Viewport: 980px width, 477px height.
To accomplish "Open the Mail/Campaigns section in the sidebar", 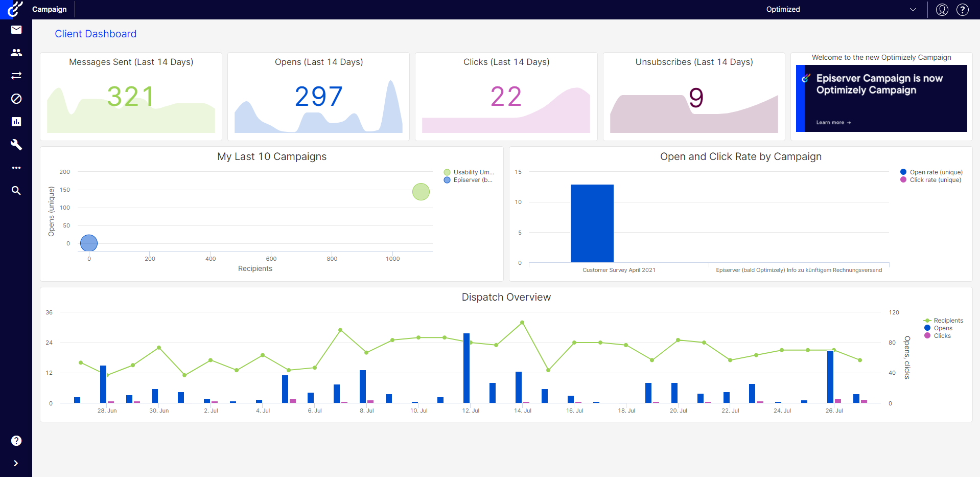I will click(16, 30).
